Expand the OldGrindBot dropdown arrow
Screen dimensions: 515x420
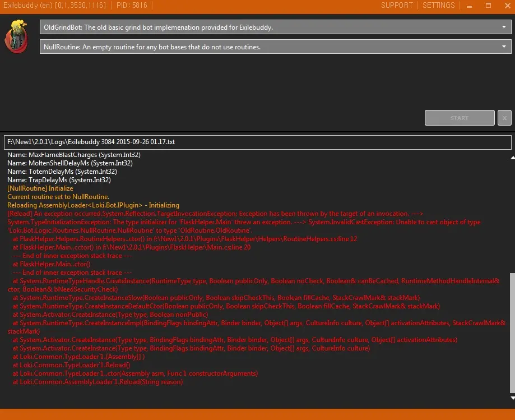pyautogui.click(x=504, y=27)
